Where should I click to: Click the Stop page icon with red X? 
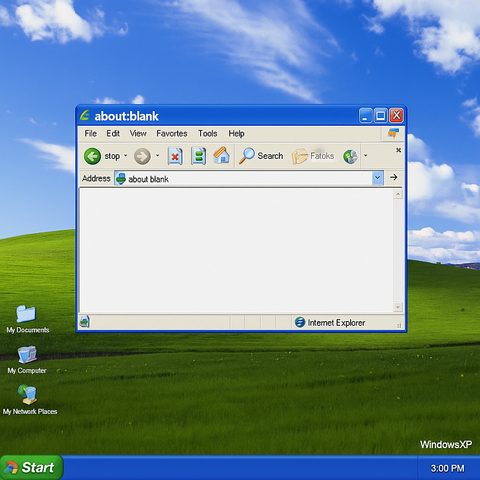(175, 156)
